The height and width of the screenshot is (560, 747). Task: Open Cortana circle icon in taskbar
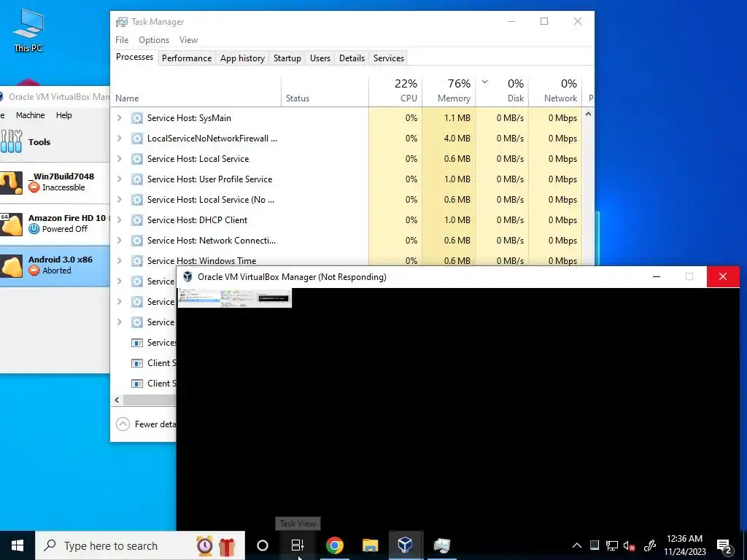coord(263,545)
